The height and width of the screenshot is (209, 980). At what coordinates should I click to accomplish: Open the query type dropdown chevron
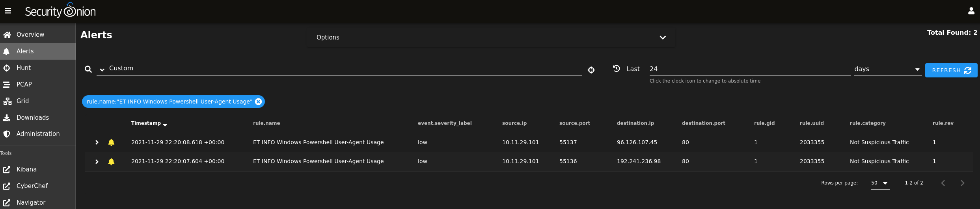click(102, 70)
